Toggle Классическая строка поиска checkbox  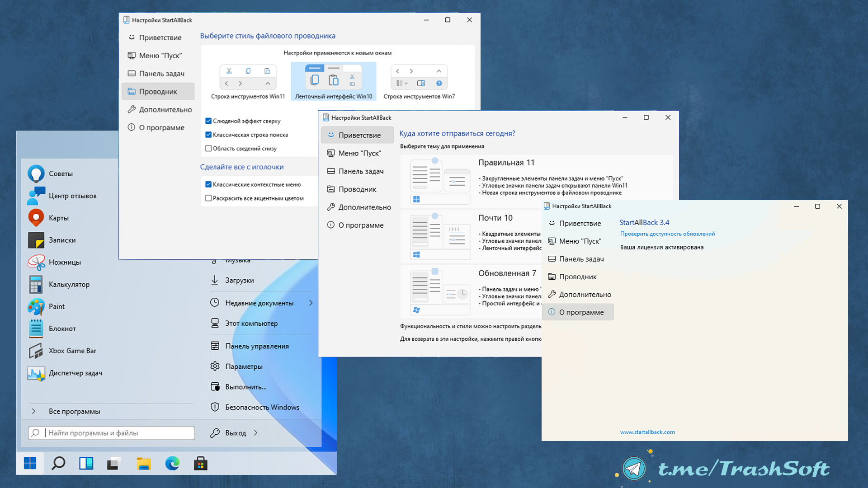coord(208,135)
